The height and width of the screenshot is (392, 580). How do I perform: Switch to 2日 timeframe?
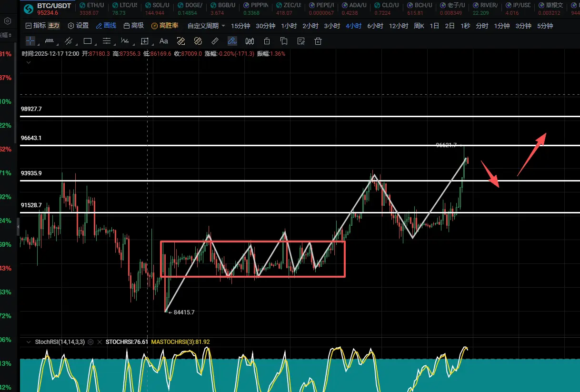pyautogui.click(x=450, y=26)
